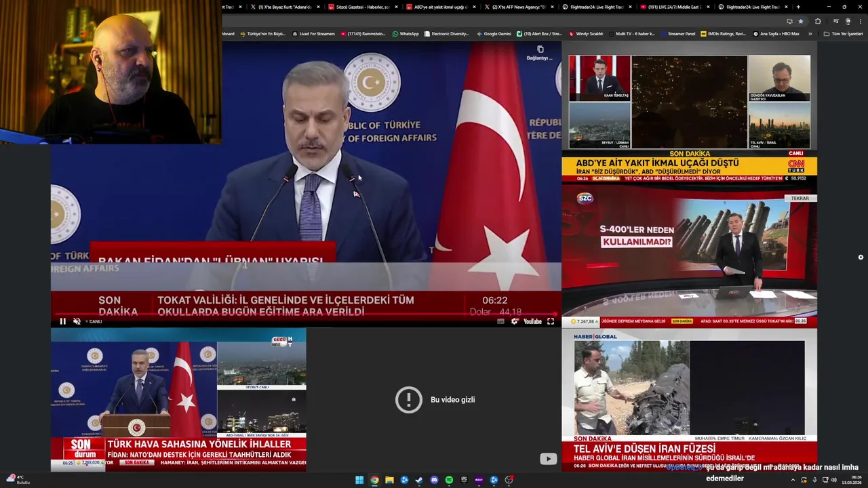868x488 pixels.
Task: Open the clock and date flyout
Action: pyautogui.click(x=851, y=480)
